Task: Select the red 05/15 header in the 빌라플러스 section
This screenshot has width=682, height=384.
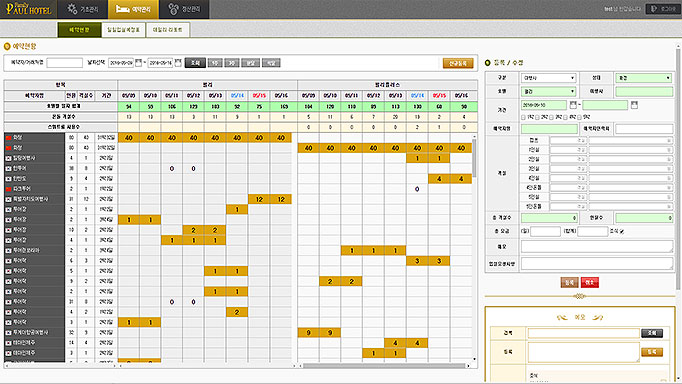Action: (439, 95)
